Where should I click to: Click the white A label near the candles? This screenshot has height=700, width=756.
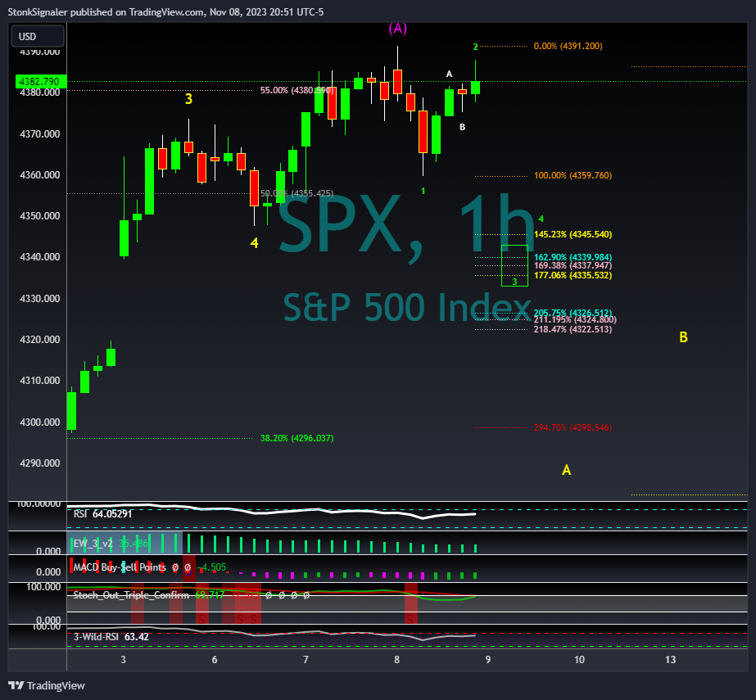(x=450, y=74)
